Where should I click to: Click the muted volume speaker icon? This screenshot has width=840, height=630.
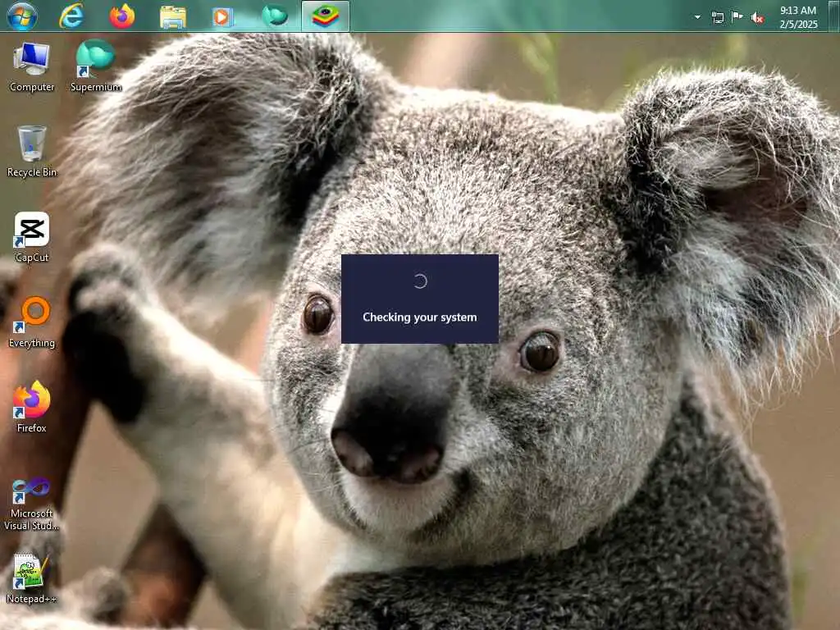[x=757, y=18]
